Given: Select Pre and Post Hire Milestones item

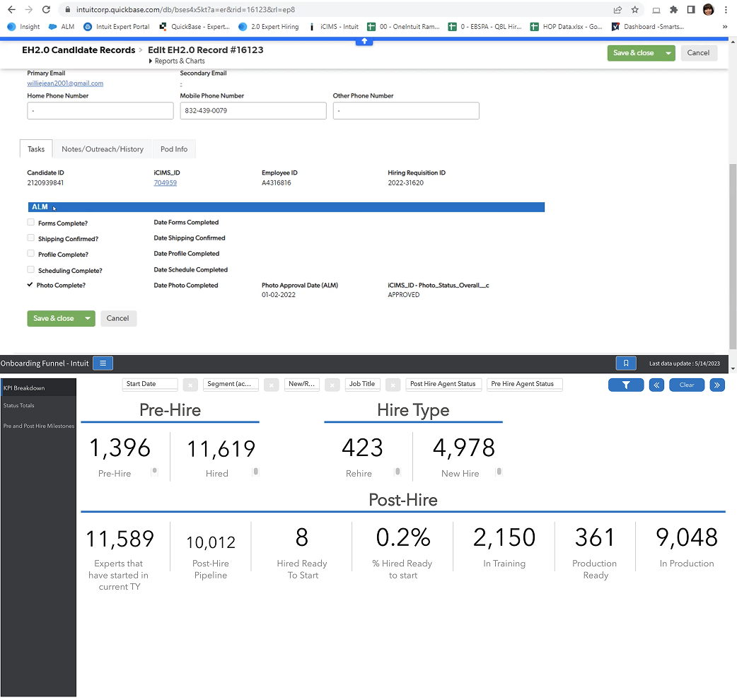Looking at the screenshot, I should pos(38,426).
